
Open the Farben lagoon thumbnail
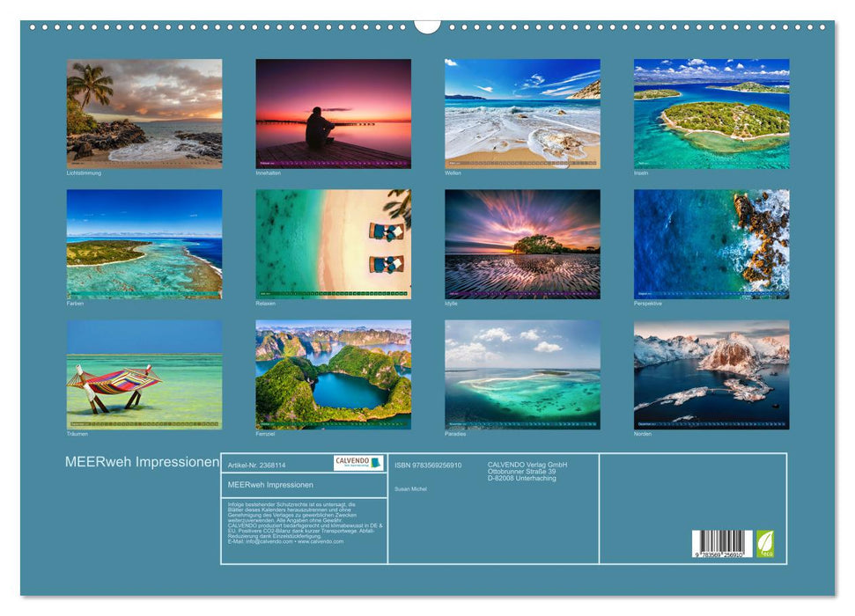(144, 244)
